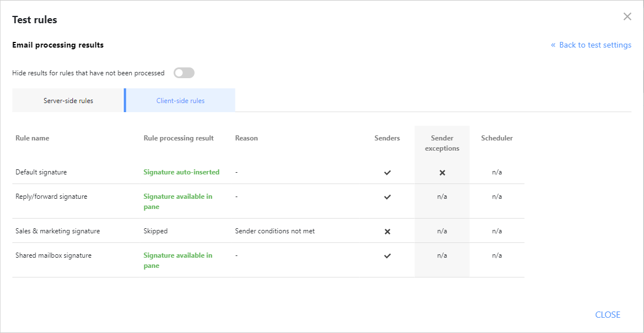Screen dimensions: 644x333
Task: Click the double-chevron before Back to test settings
Action: [552, 45]
